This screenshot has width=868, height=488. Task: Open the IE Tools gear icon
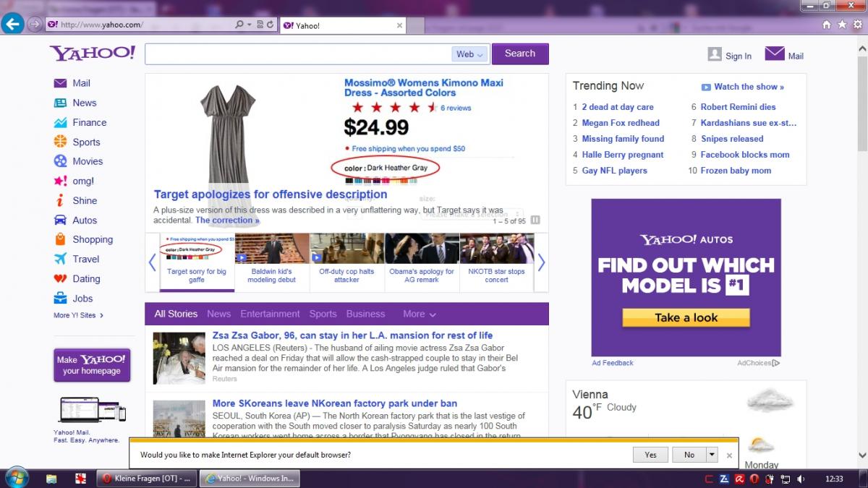coord(857,25)
